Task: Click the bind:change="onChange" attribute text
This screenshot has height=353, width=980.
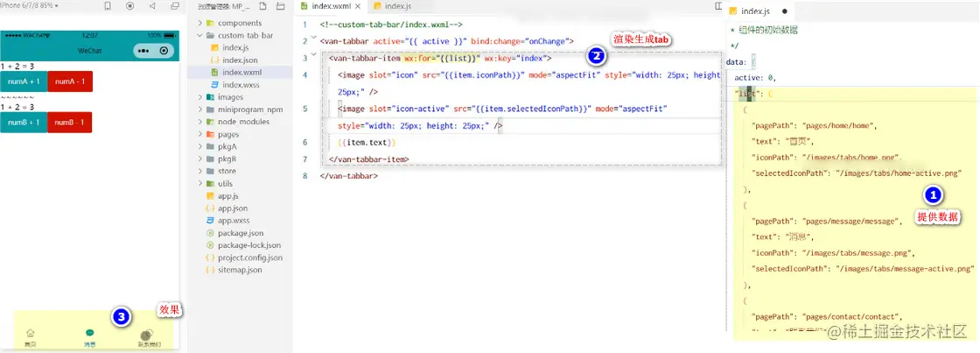Action: tap(521, 41)
